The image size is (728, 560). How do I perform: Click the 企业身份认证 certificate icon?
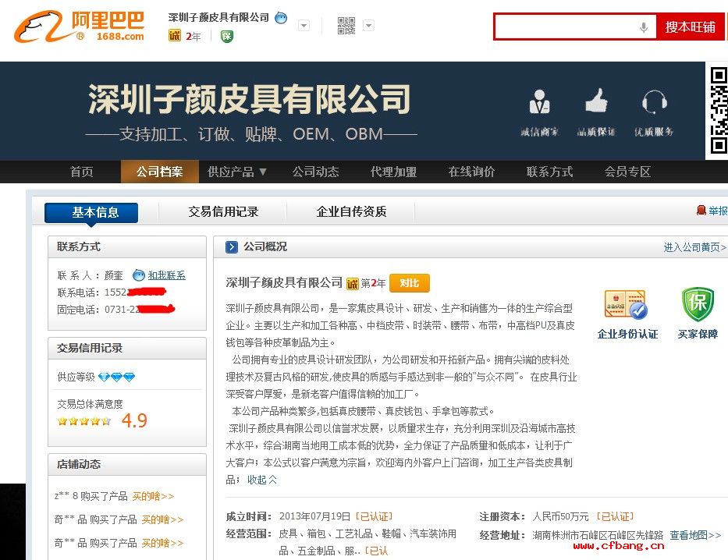click(x=627, y=304)
